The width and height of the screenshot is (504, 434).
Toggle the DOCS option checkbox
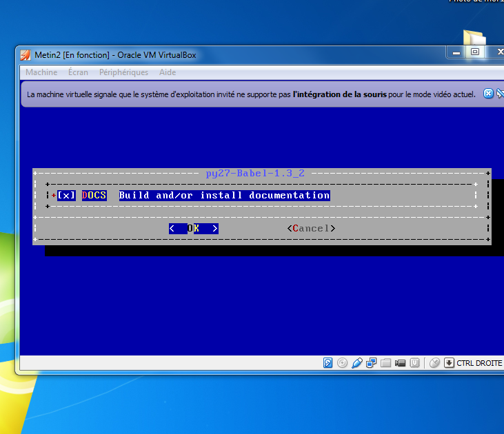pos(66,196)
